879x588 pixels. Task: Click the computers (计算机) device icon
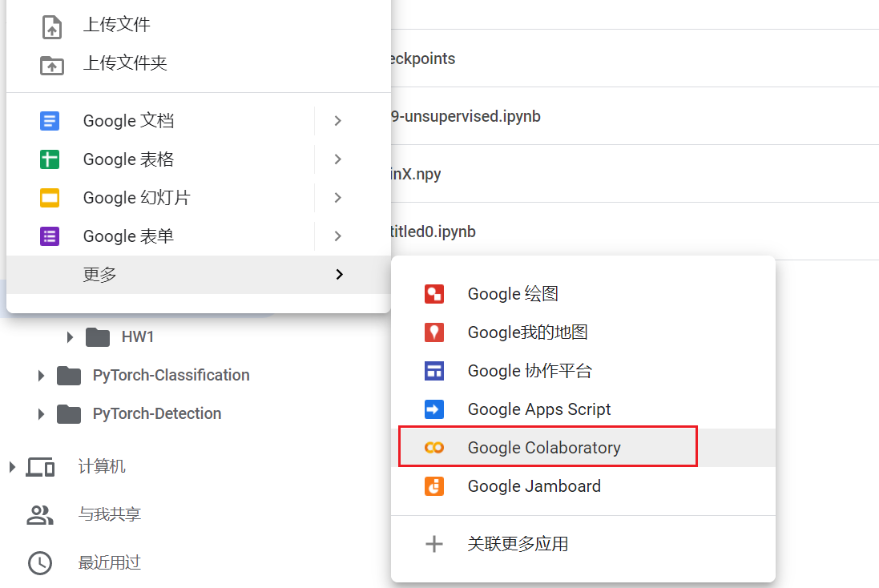click(x=40, y=466)
